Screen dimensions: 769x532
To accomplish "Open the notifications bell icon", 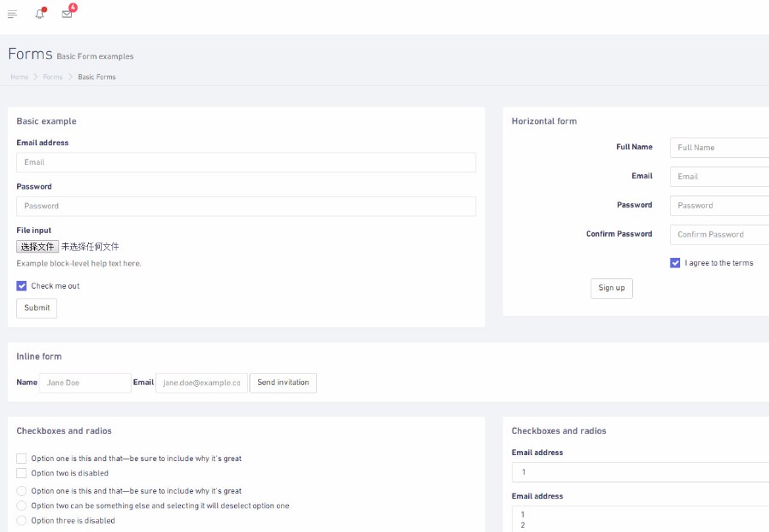I will coord(39,14).
